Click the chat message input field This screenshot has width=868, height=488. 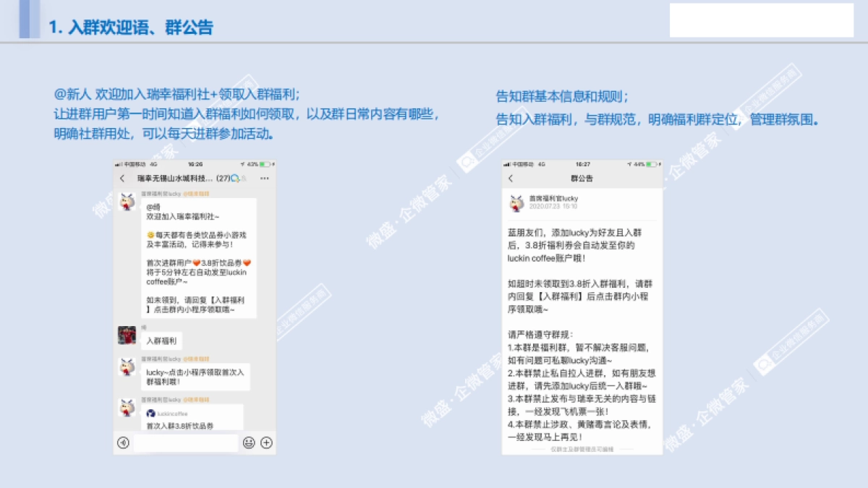[x=184, y=442]
